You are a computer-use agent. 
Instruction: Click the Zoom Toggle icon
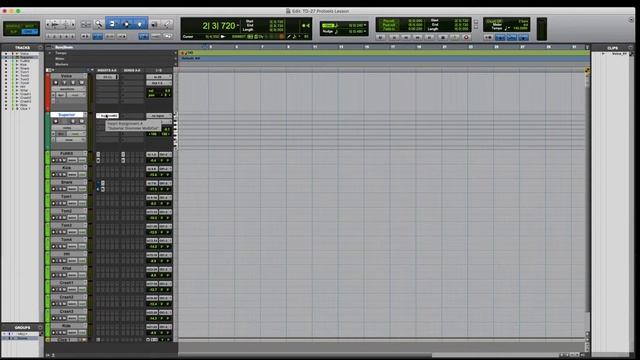pyautogui.click(x=86, y=24)
